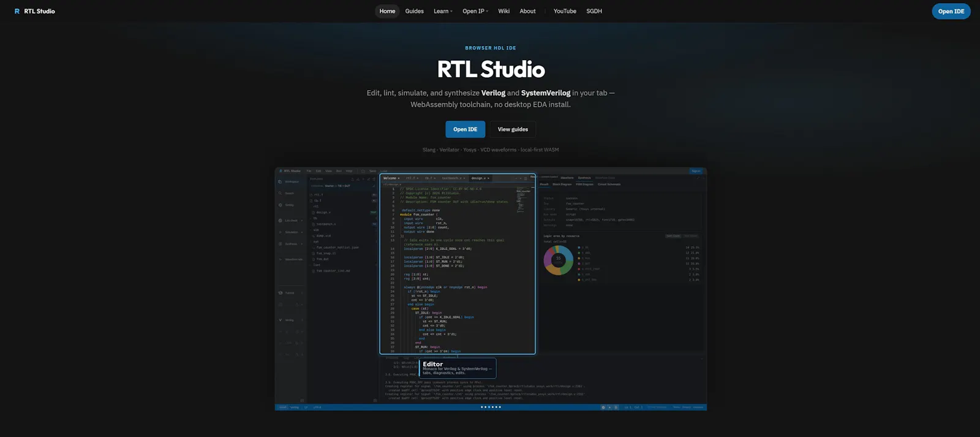Open the File menu in IDE
This screenshot has height=437, width=980.
click(309, 171)
